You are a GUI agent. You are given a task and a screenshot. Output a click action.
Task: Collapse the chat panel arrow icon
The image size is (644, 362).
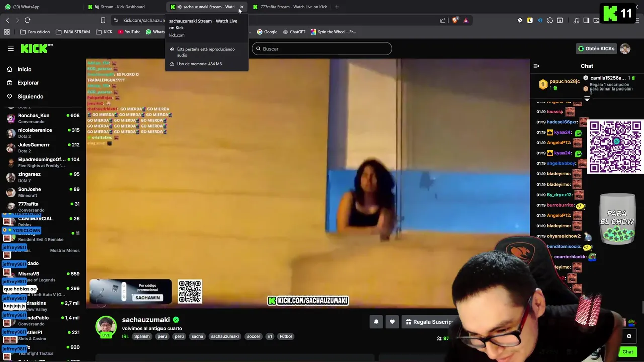pyautogui.click(x=536, y=66)
